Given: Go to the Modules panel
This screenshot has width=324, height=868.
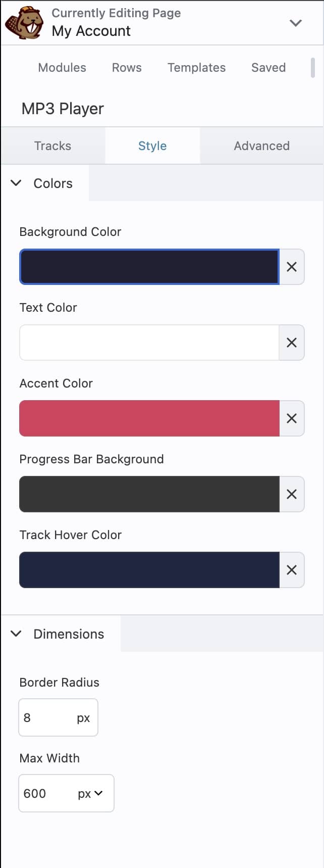Looking at the screenshot, I should pos(62,68).
